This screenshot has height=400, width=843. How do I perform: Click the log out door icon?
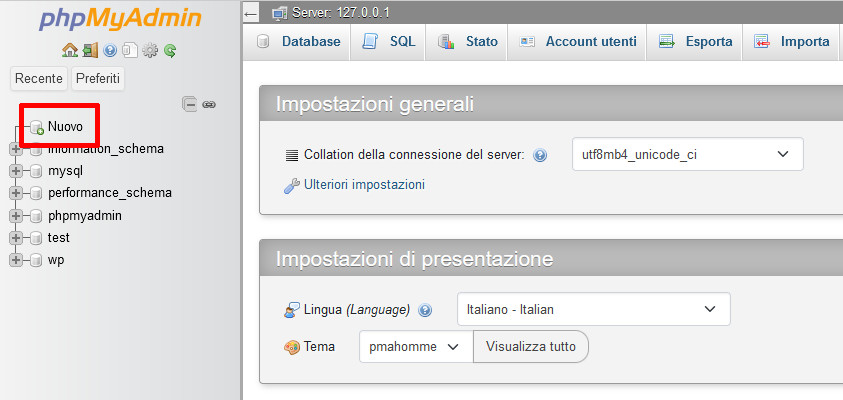[x=90, y=51]
